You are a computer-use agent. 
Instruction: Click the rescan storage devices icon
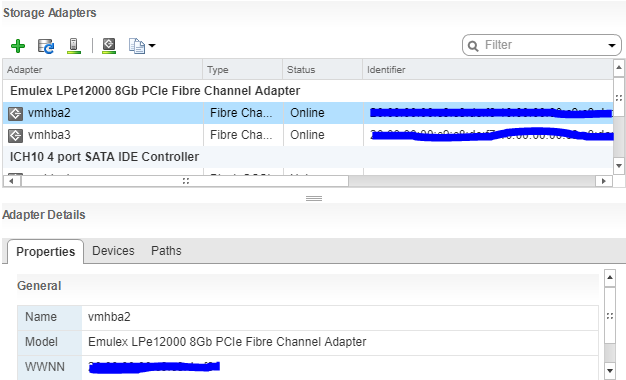73,46
